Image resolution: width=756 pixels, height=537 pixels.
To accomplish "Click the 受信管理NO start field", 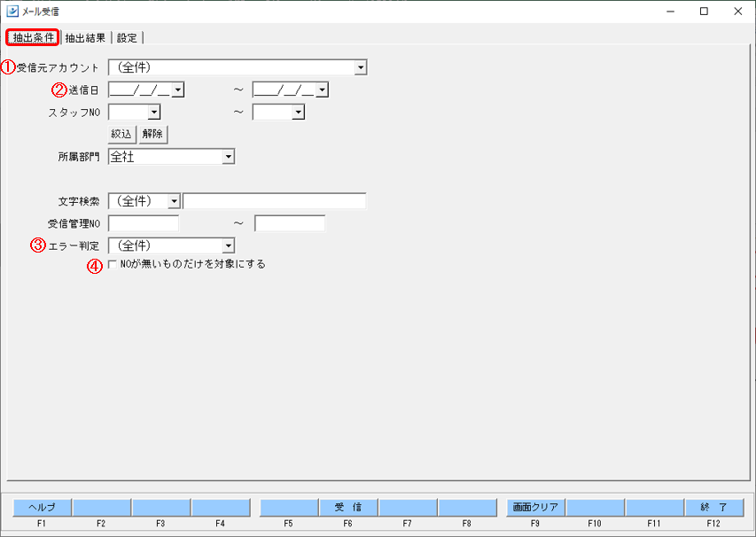I will point(144,223).
